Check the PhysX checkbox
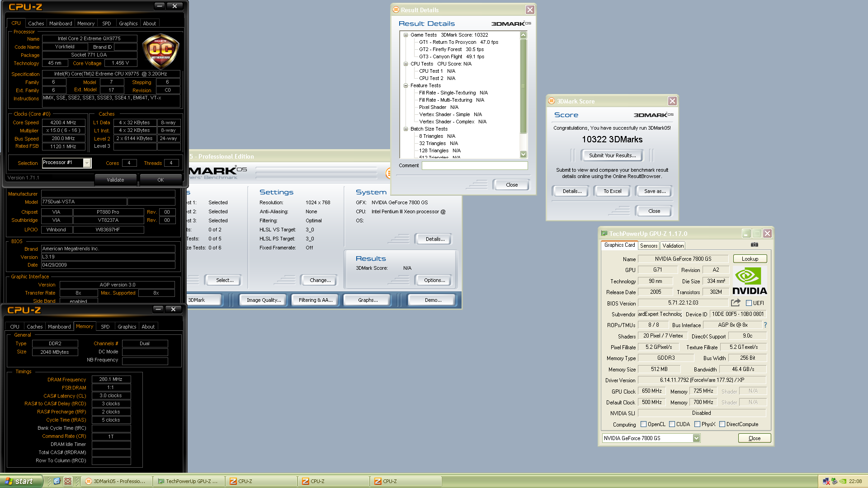 coord(697,424)
